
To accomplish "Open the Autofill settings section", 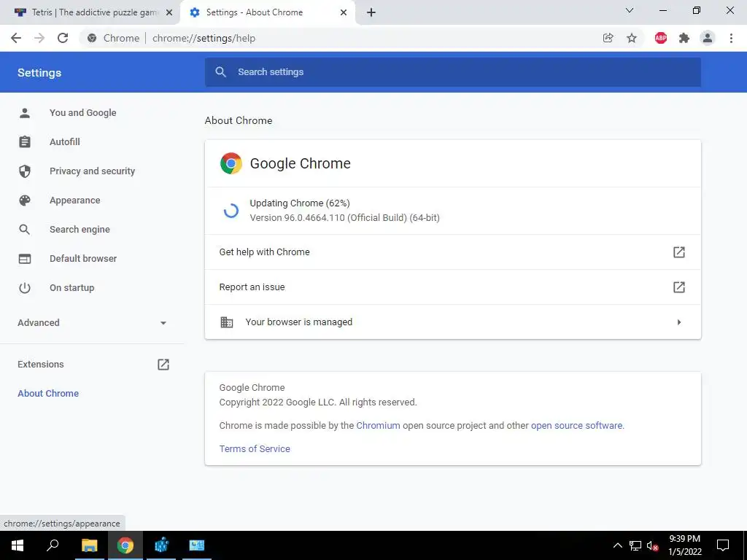I will (65, 142).
